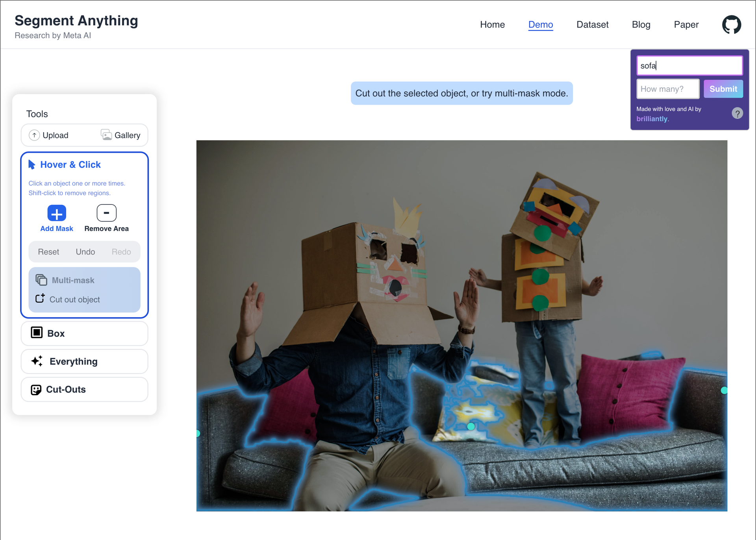The width and height of the screenshot is (756, 540).
Task: Expand the Cut-Outs section
Action: pyautogui.click(x=84, y=389)
